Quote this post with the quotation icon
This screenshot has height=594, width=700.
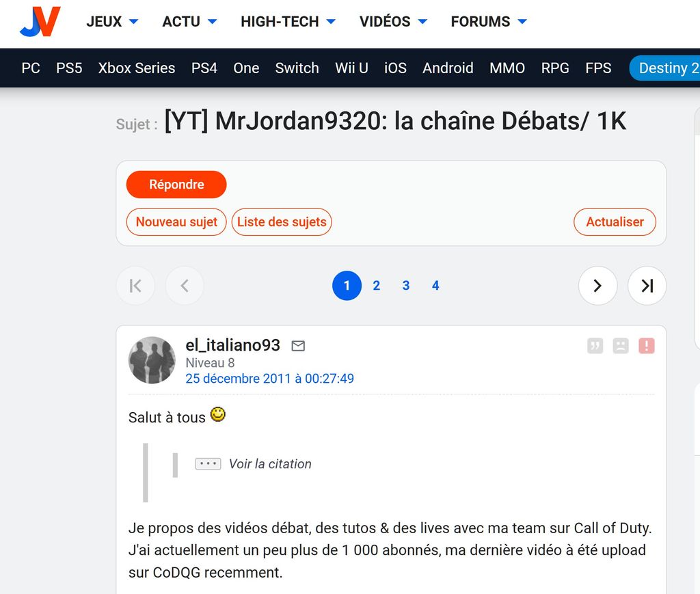(595, 346)
